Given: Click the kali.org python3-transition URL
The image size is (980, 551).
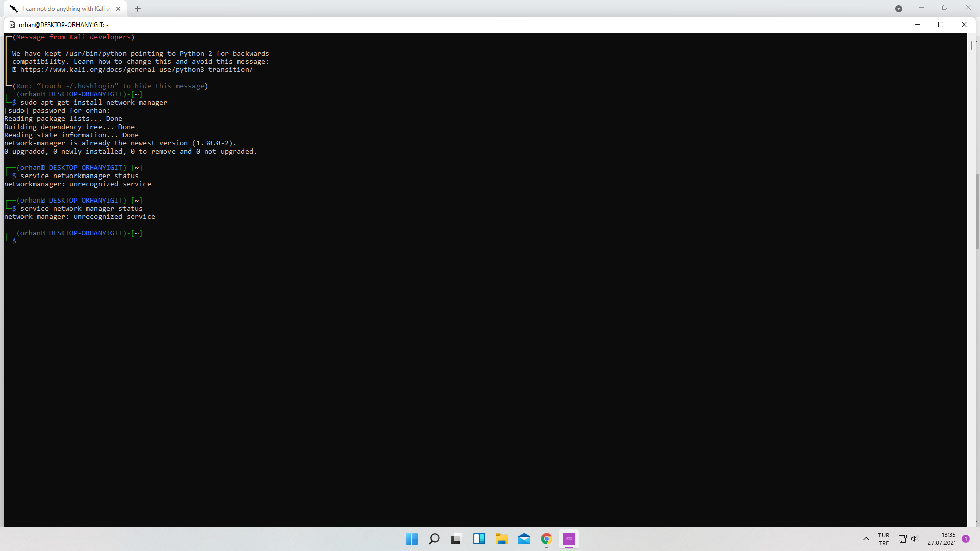Looking at the screenshot, I should tap(136, 70).
